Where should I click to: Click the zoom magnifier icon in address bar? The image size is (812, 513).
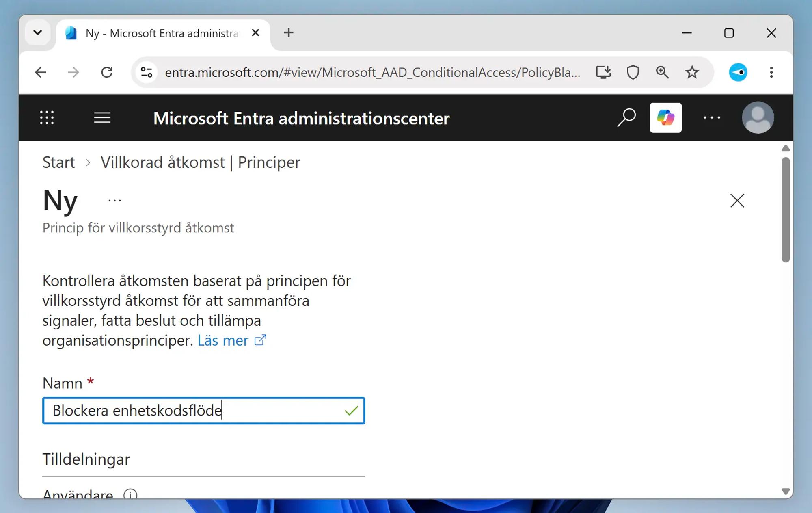pos(663,73)
